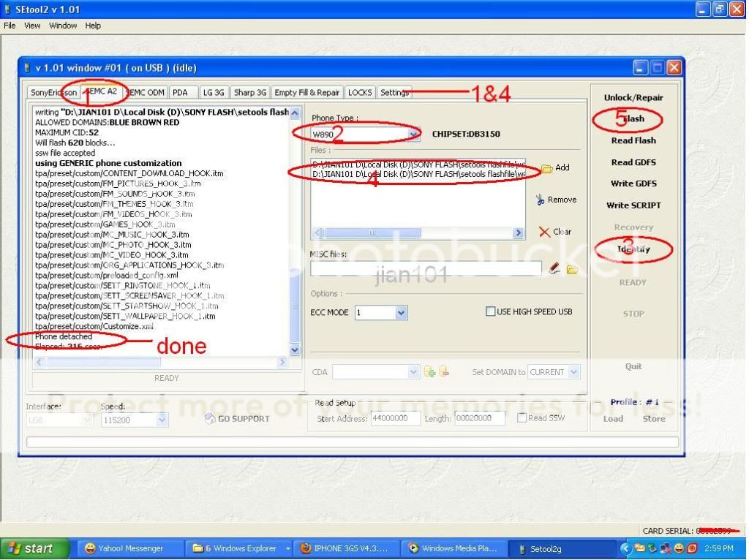Click the system tray clock 2:59 PM
The height and width of the screenshot is (560, 749).
coord(719,548)
